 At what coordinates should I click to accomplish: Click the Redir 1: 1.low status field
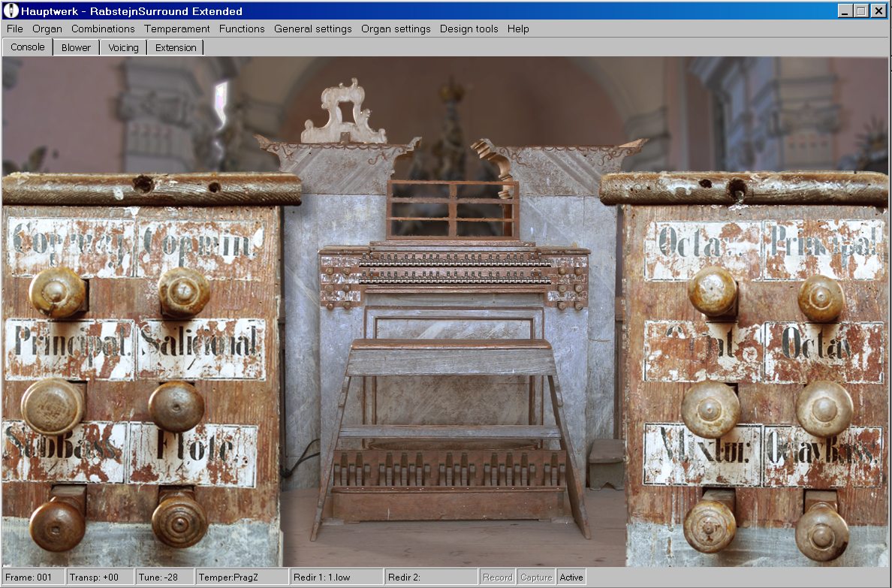point(337,577)
